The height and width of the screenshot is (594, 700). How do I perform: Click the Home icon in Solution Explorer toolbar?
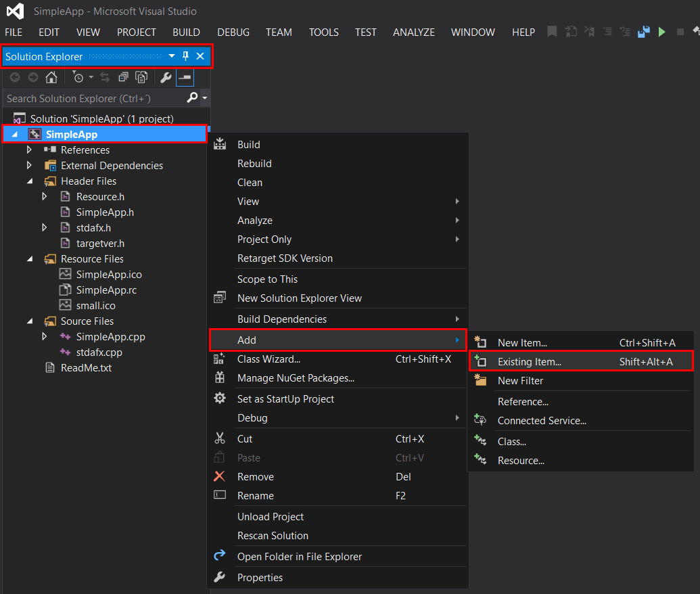coord(51,77)
